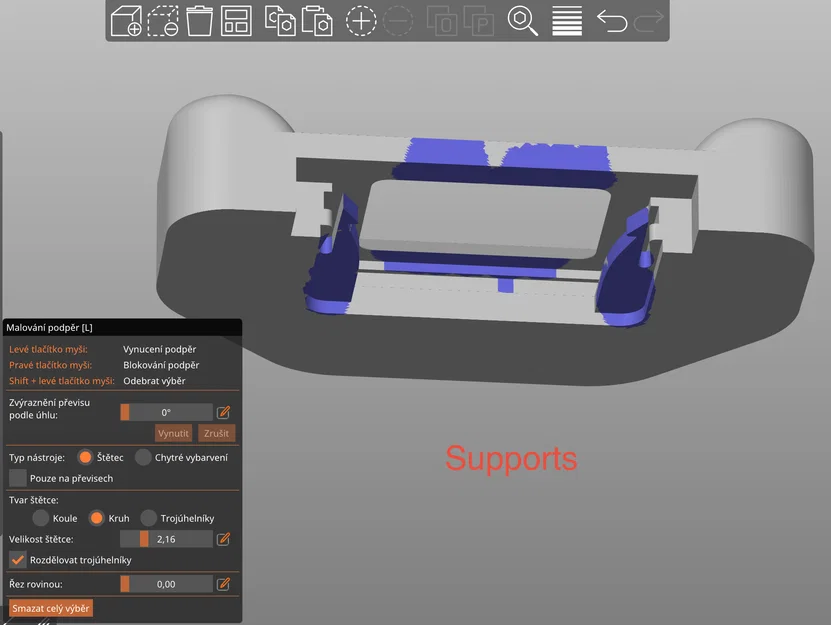
Task: Click the Vynucení podpěr text
Action: pyautogui.click(x=160, y=349)
